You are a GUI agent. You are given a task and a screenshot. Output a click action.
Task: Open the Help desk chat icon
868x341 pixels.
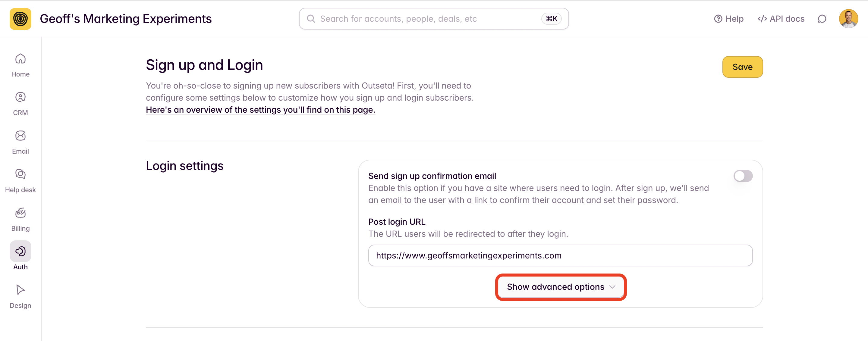(x=20, y=174)
